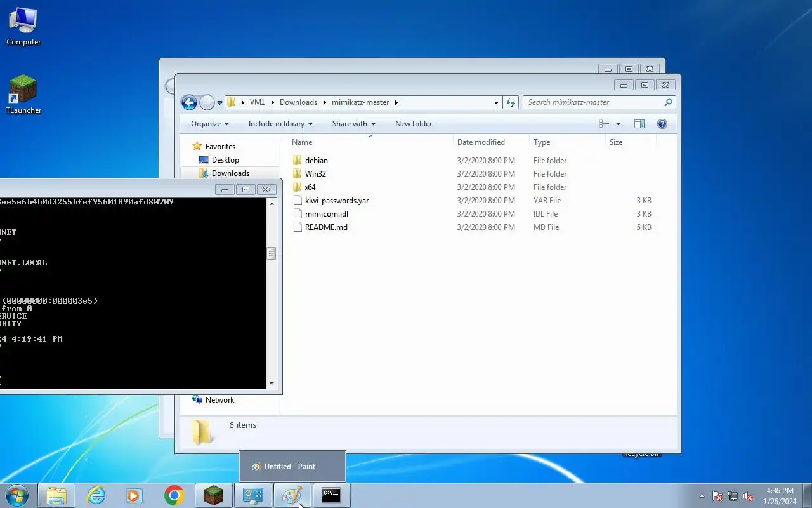Image resolution: width=812 pixels, height=508 pixels.
Task: Change view with the view icon
Action: (605, 124)
